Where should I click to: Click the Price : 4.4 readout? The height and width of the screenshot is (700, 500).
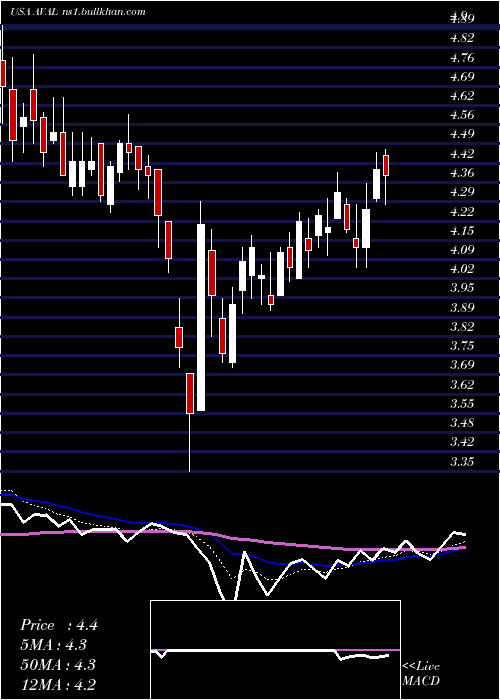[58, 625]
